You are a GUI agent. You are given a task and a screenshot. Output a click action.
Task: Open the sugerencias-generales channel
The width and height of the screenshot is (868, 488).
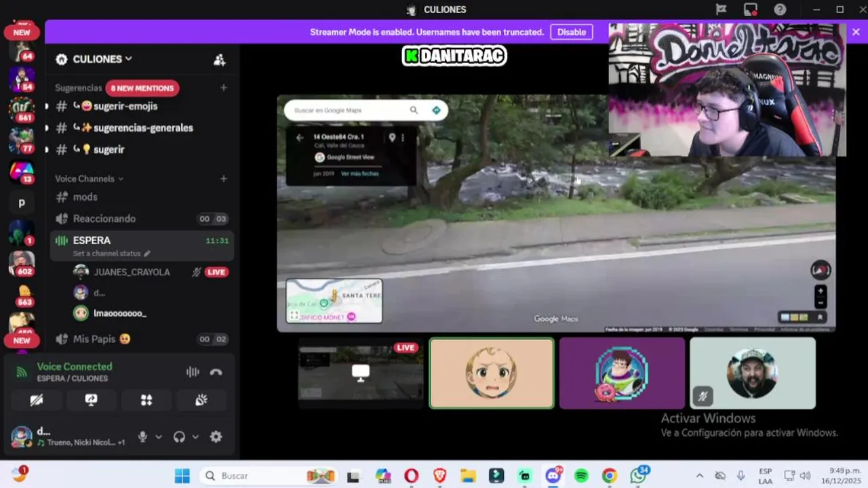[142, 128]
